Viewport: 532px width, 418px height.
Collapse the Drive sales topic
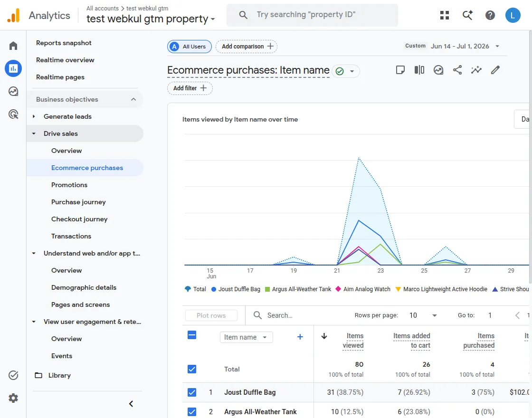(x=34, y=133)
